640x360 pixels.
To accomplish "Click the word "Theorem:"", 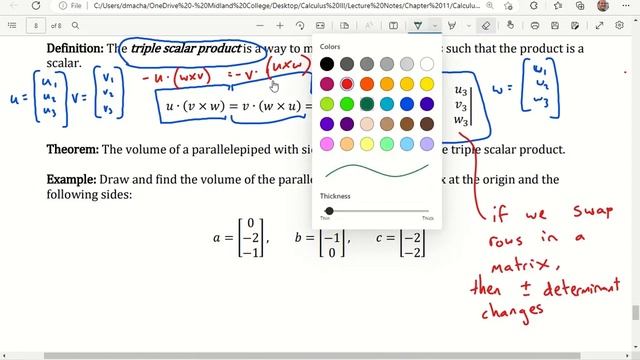I will tap(73, 149).
